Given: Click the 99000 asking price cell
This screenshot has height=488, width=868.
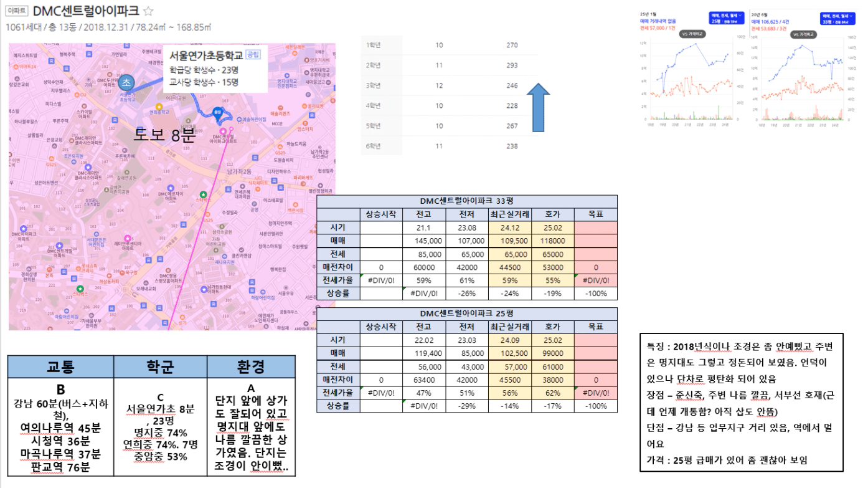Looking at the screenshot, I should [552, 353].
